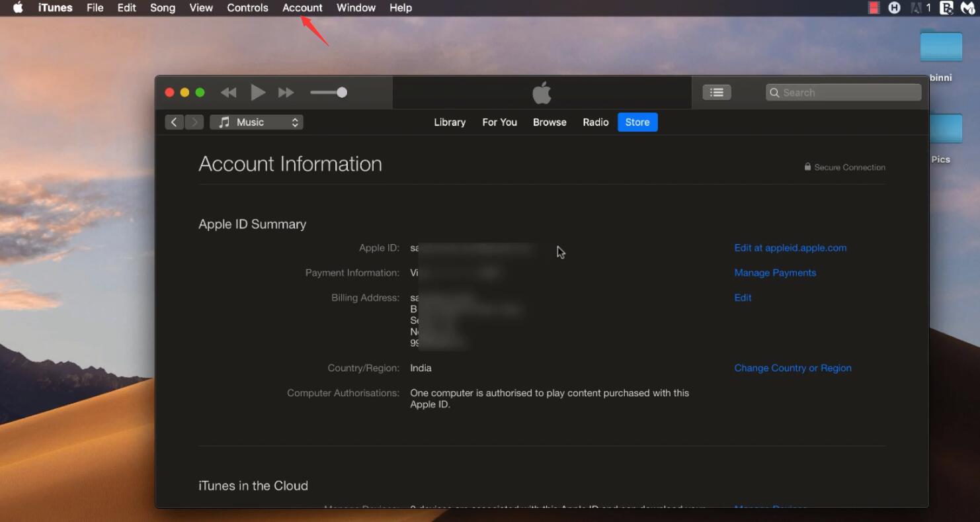The width and height of the screenshot is (980, 522).
Task: Skip forward to the next track
Action: tap(286, 93)
